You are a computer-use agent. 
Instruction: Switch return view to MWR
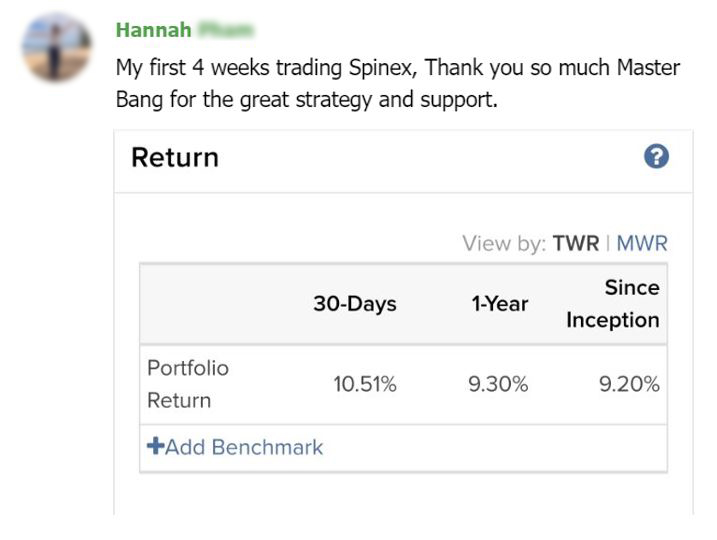point(642,243)
